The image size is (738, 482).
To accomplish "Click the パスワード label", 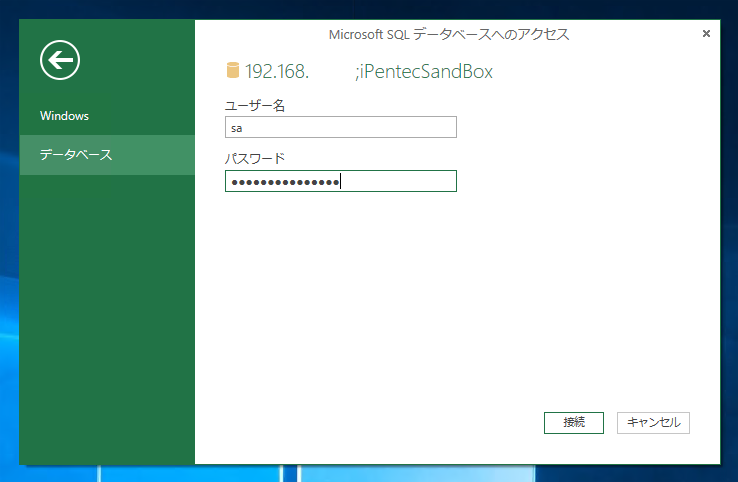I will point(255,159).
